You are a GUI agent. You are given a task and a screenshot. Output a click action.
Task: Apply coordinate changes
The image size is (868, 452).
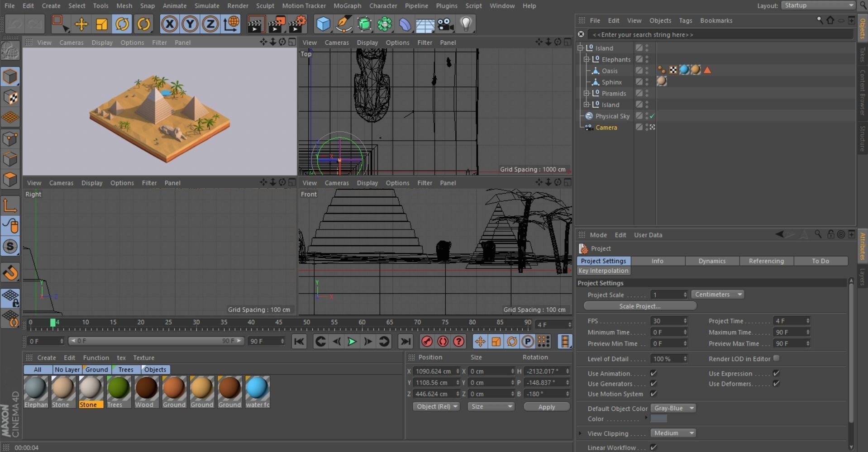[x=546, y=407]
